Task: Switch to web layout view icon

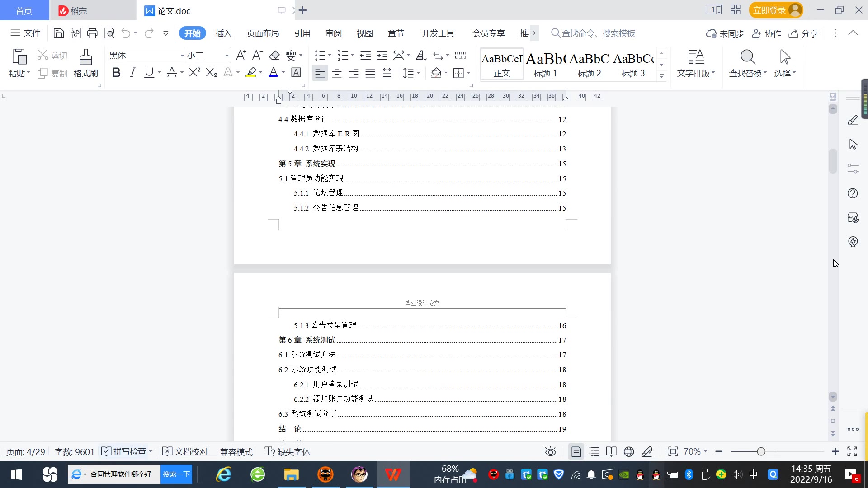Action: (x=629, y=451)
